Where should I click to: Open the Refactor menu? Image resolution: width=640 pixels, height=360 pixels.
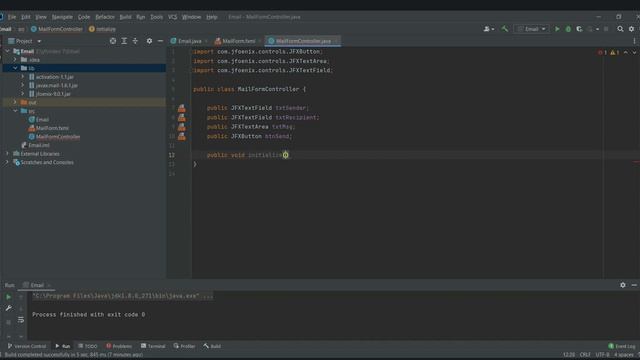(x=105, y=17)
